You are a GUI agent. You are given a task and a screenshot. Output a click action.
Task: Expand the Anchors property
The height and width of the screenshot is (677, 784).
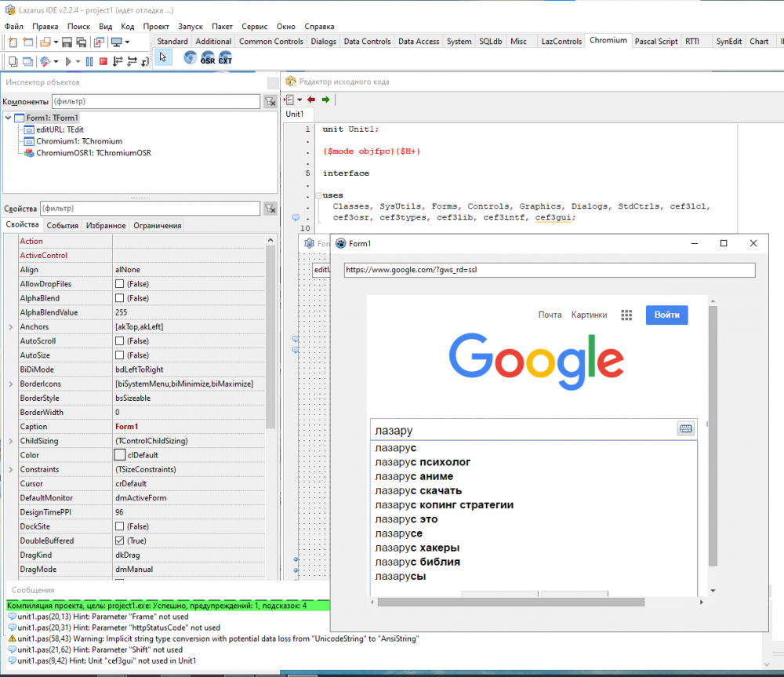(x=11, y=327)
